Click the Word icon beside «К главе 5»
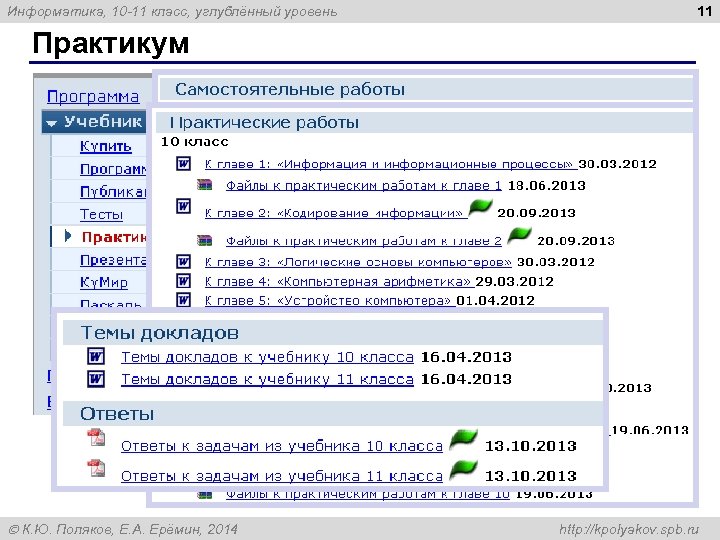Screen dimensions: 720x540 pyautogui.click(x=184, y=300)
